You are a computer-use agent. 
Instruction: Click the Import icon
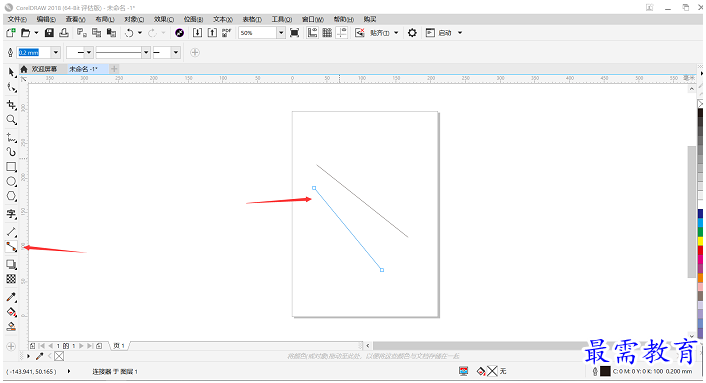(197, 33)
